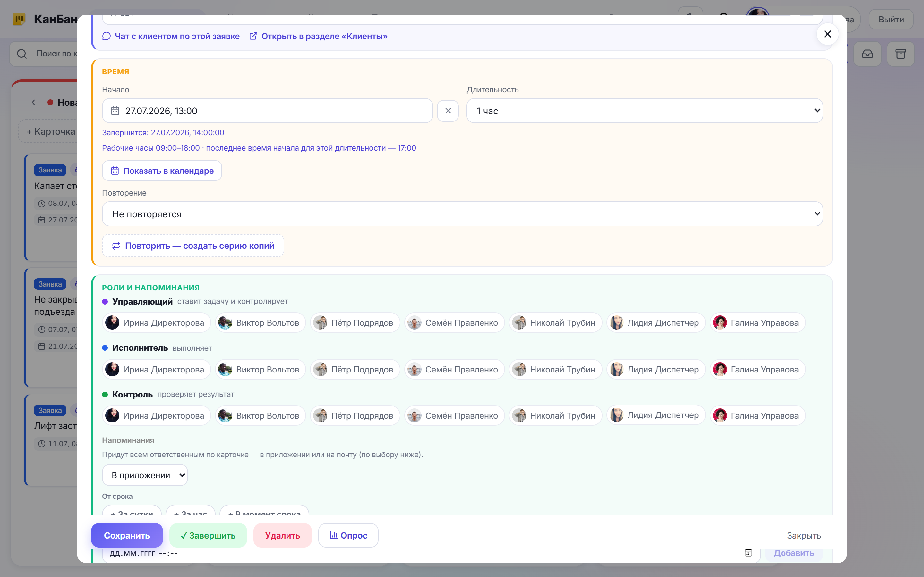This screenshot has height=577, width=924.
Task: Open the В приложении reminder channel dropdown
Action: 145,475
